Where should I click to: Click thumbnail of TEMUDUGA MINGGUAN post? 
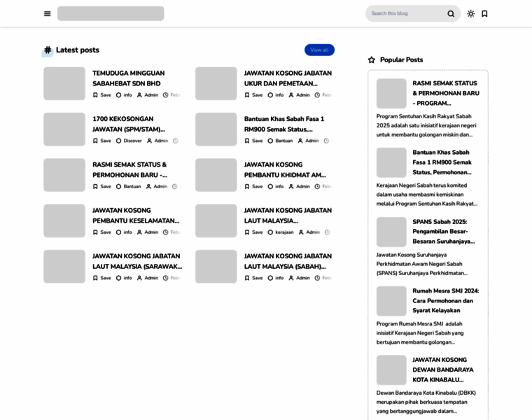(x=64, y=83)
